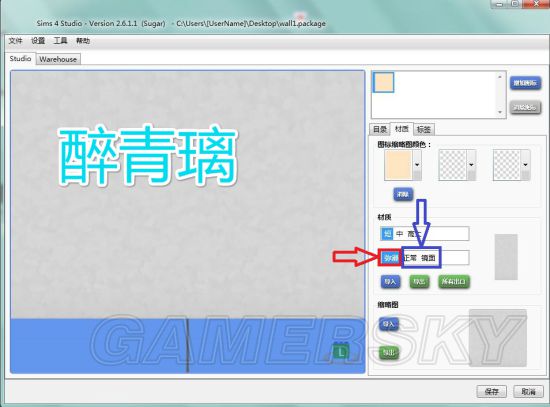The width and height of the screenshot is (550, 407).
Task: Select the peach swatch thumbnail in swatch list
Action: [x=383, y=82]
